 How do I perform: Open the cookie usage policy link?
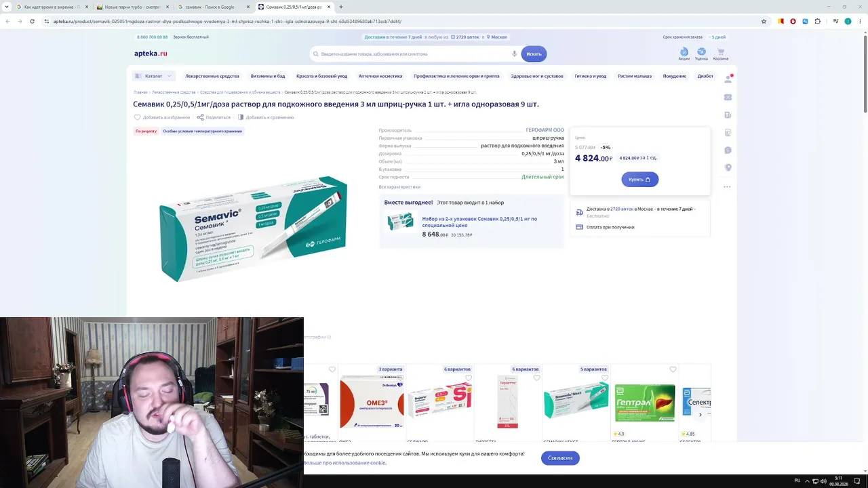tap(344, 463)
